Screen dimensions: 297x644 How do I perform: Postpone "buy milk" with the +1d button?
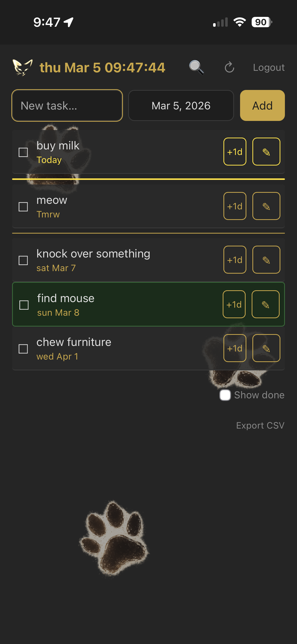click(235, 152)
